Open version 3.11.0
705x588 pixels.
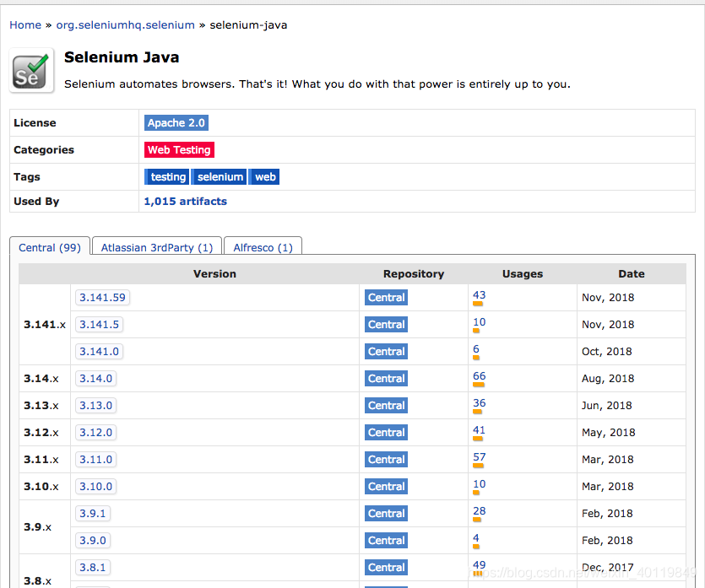[x=95, y=459]
